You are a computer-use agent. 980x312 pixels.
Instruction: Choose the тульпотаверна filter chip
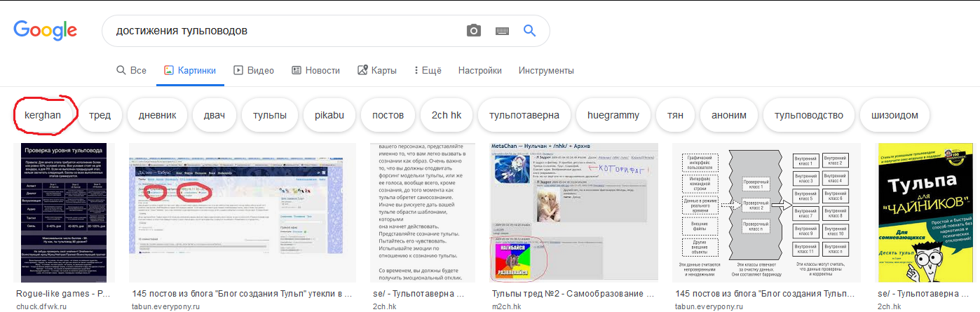pos(524,115)
